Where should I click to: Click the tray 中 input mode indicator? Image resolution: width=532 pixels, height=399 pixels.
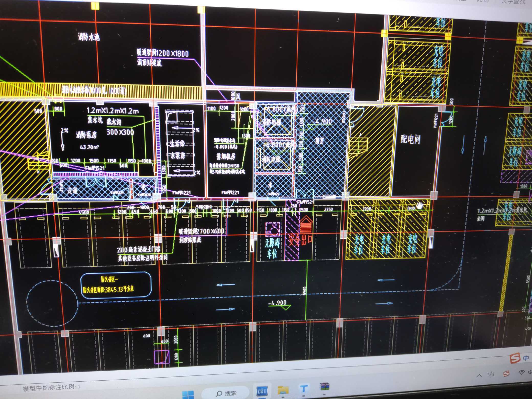pos(491,375)
